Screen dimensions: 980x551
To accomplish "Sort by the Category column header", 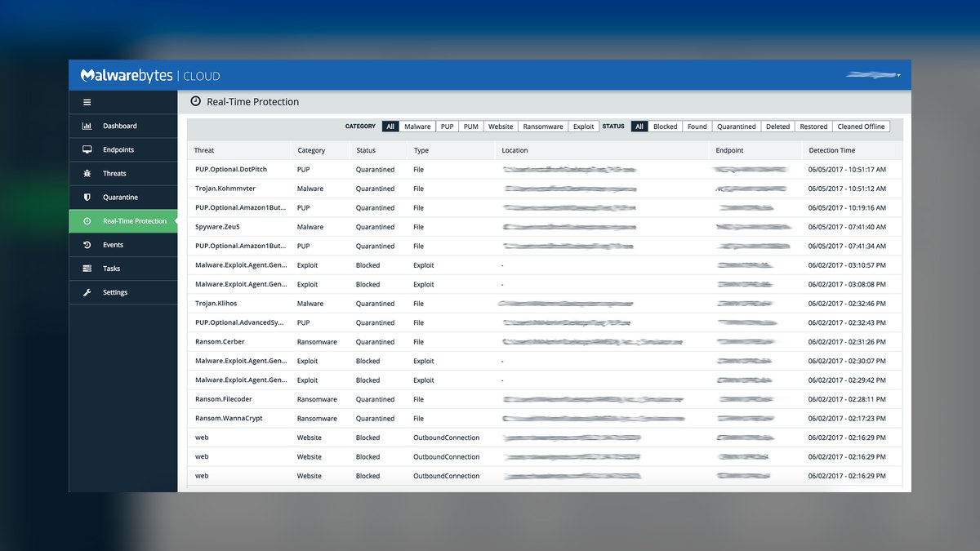I will (311, 150).
